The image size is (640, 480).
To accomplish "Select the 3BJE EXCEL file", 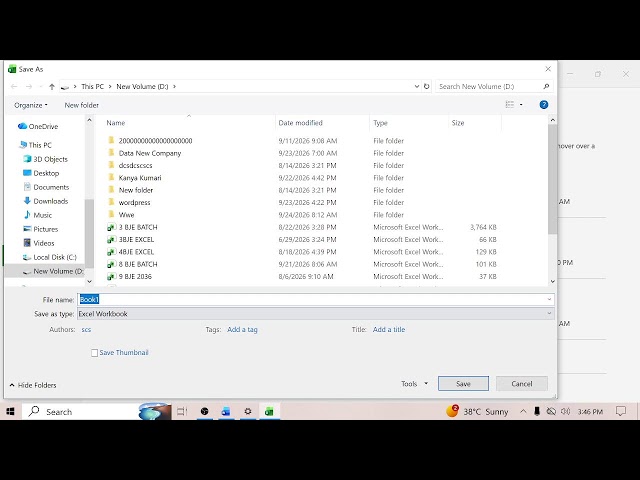I will [136, 240].
